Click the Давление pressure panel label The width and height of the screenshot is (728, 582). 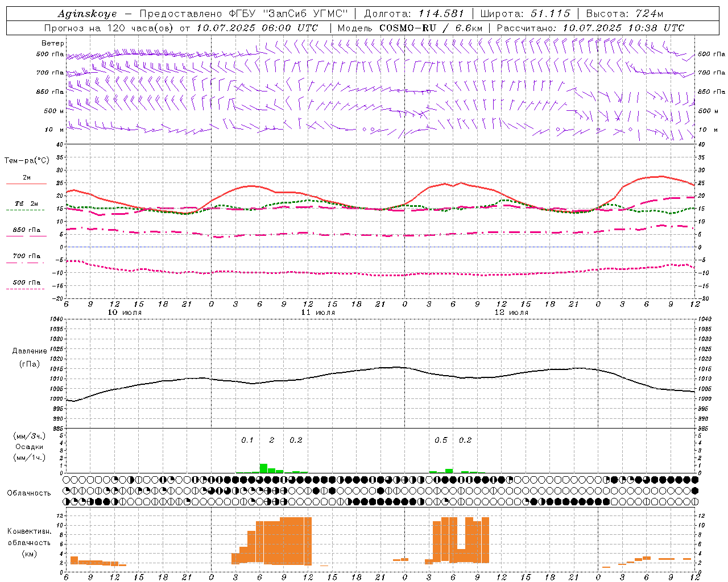[x=30, y=351]
